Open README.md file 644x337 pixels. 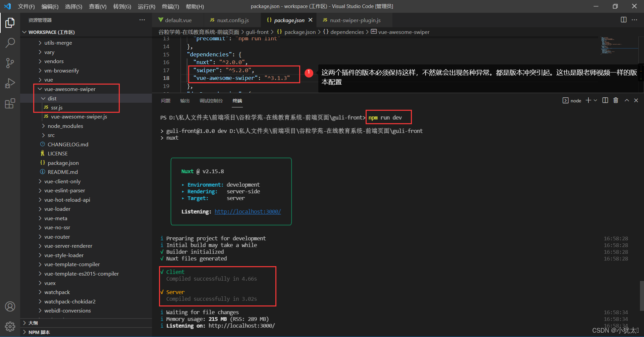[86, 172]
